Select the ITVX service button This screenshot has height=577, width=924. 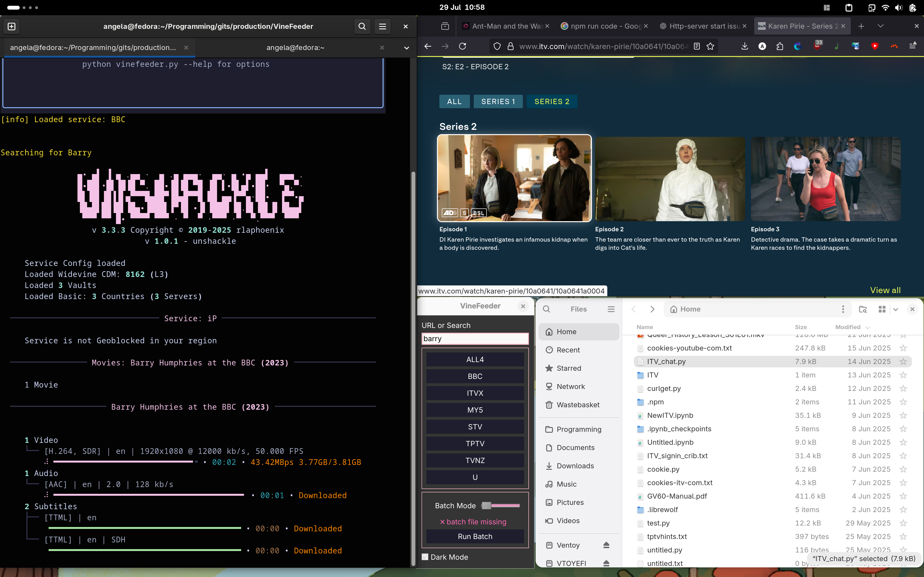(475, 393)
